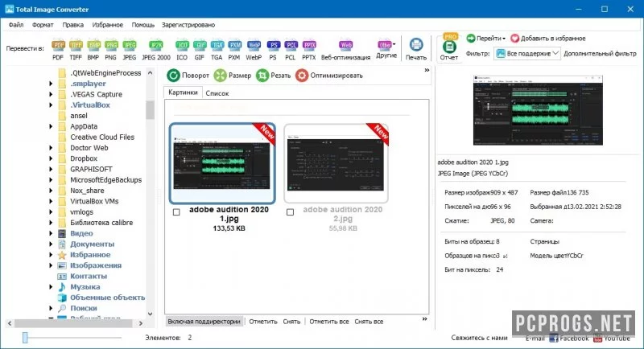Convert images to PNG
The width and height of the screenshot is (644, 349).
pos(111,50)
